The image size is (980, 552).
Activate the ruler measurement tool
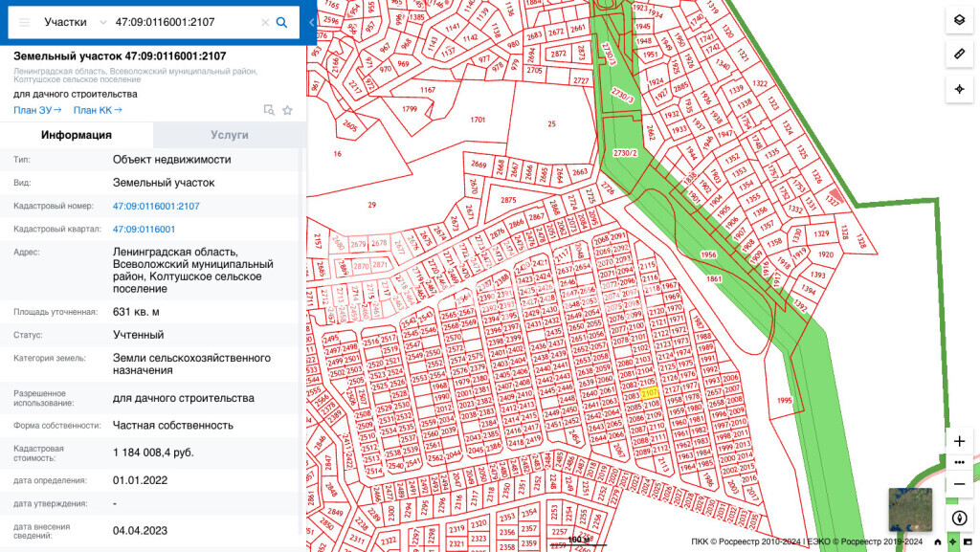[959, 55]
